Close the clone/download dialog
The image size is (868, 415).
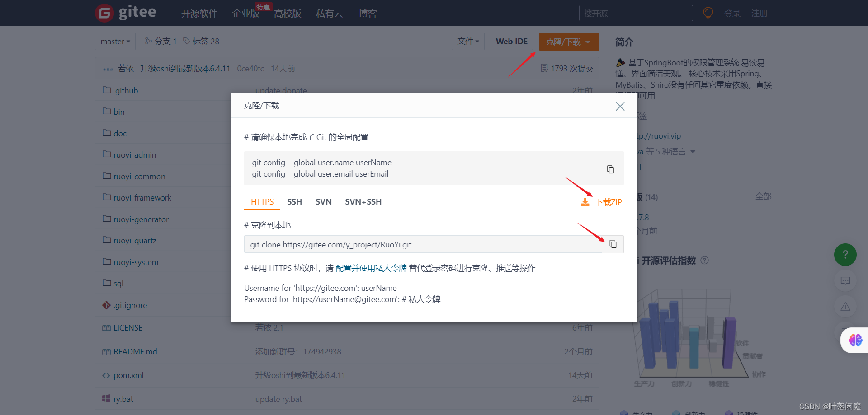click(620, 106)
